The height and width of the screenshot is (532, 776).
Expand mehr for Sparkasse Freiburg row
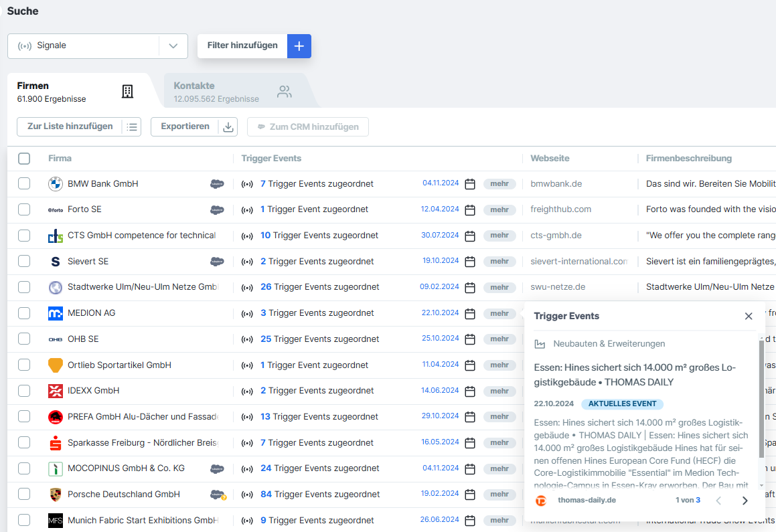(499, 442)
